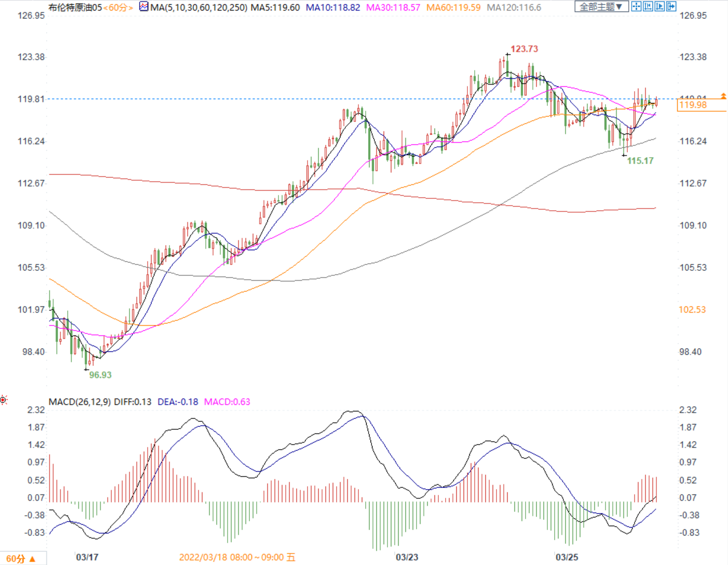Image resolution: width=728 pixels, height=565 pixels.
Task: Click the MA(5,10,30,60,120,250) indicator label
Action: pyautogui.click(x=199, y=7)
